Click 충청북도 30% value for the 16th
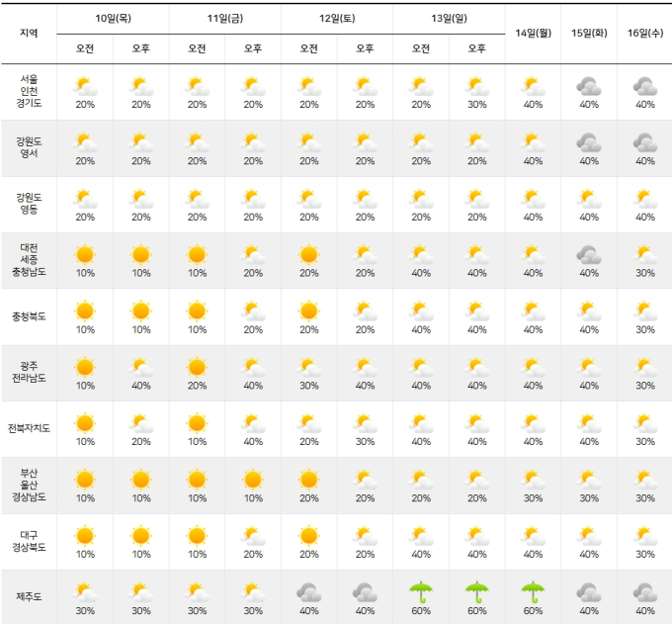Viewport: 672px width, 624px height. click(x=645, y=329)
